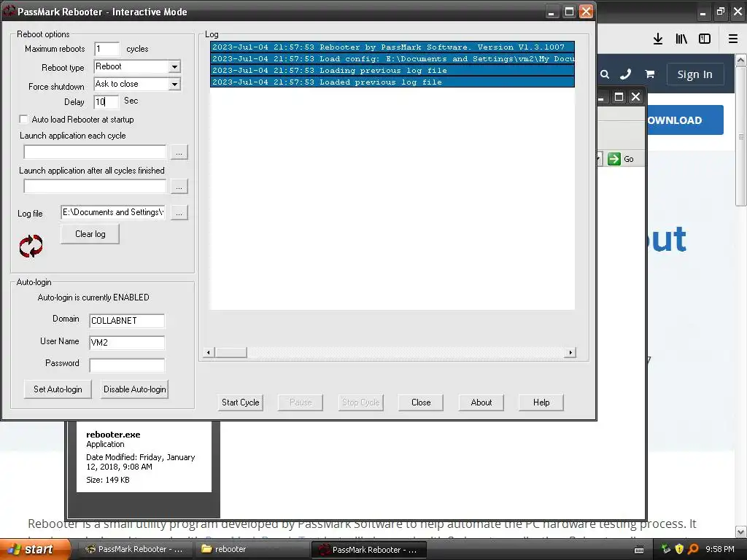Click the User Name field
The image size is (747, 560).
click(127, 343)
